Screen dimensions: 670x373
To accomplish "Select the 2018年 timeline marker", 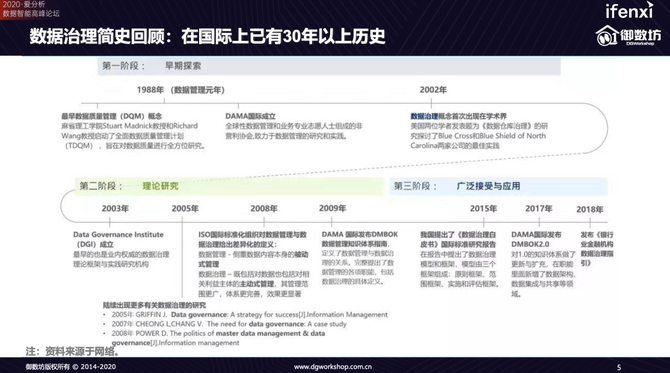I will (x=590, y=209).
